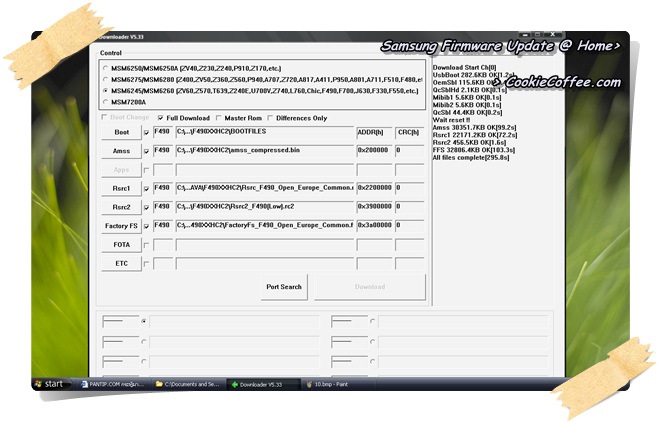Select the MSM7200A radio option

pos(106,102)
